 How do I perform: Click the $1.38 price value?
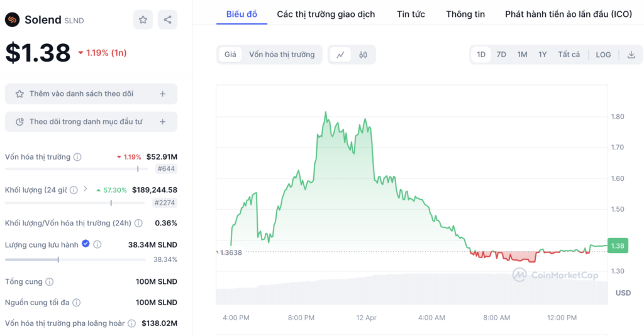tap(38, 53)
